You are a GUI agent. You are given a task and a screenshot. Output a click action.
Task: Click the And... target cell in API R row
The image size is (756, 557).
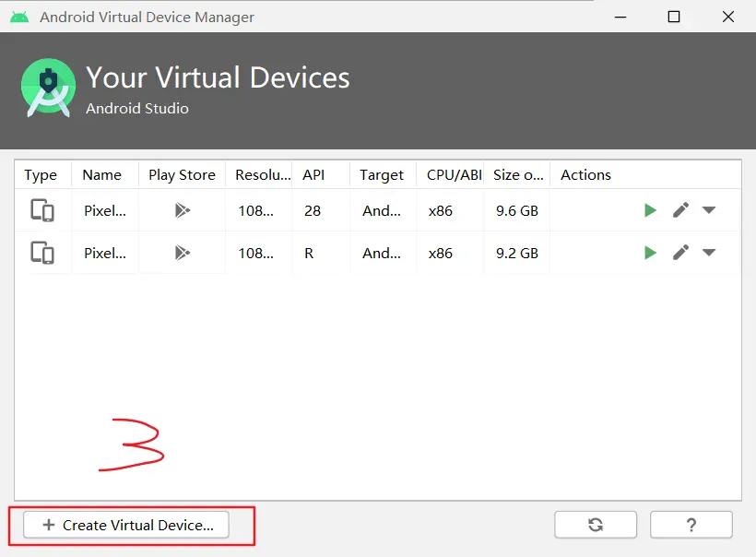[x=382, y=254]
